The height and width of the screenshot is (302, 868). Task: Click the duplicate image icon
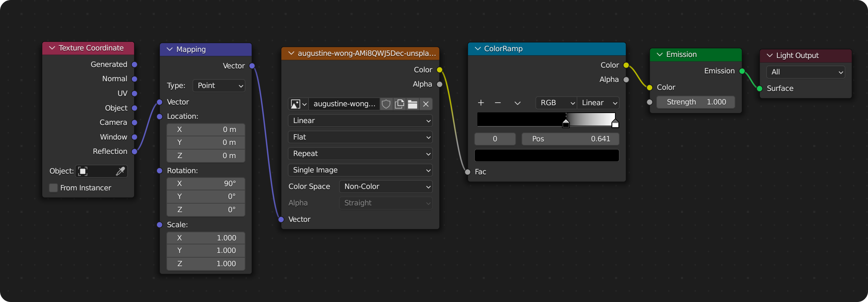click(399, 104)
